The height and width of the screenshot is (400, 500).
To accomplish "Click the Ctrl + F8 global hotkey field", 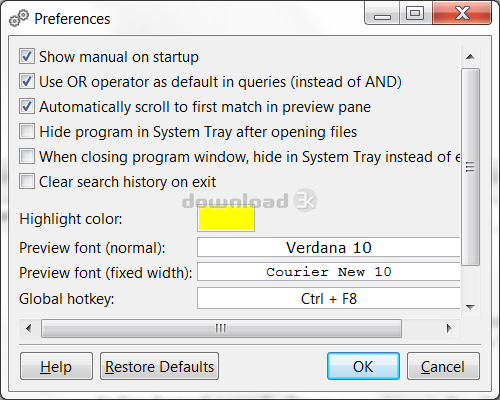I will (x=329, y=298).
